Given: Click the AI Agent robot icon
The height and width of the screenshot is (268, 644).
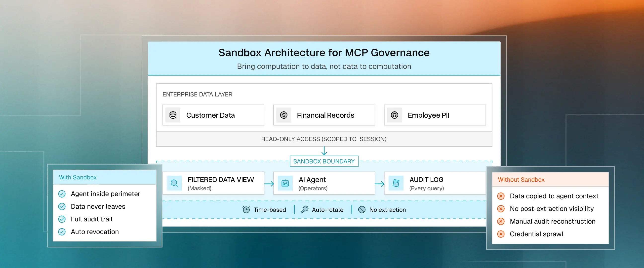Looking at the screenshot, I should 285,183.
